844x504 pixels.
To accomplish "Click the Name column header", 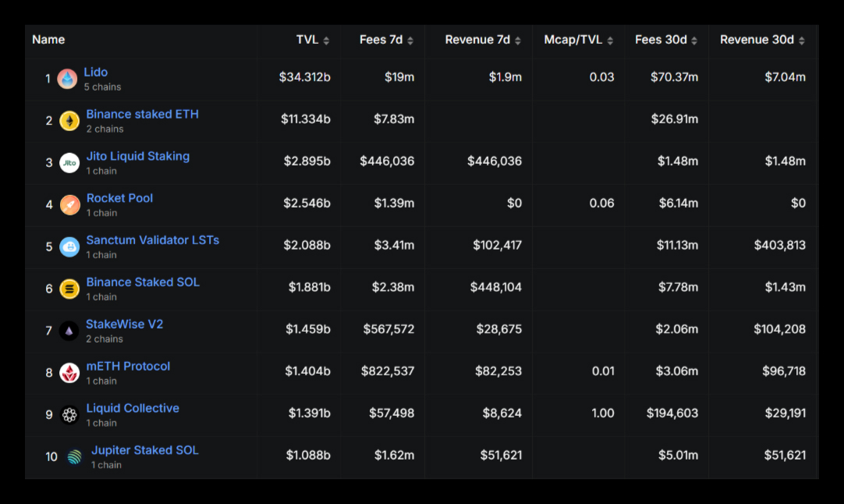I will pyautogui.click(x=48, y=40).
